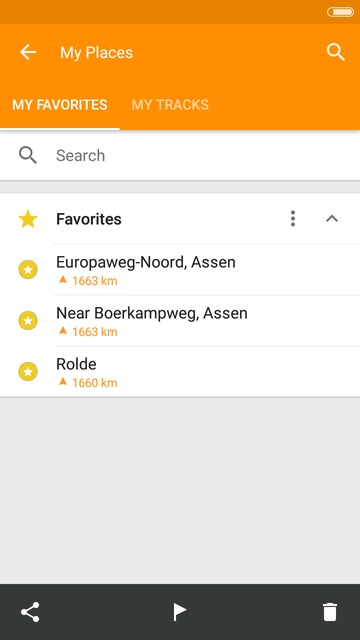The height and width of the screenshot is (640, 360).
Task: Switch to the My Tracks tab
Action: click(x=170, y=105)
